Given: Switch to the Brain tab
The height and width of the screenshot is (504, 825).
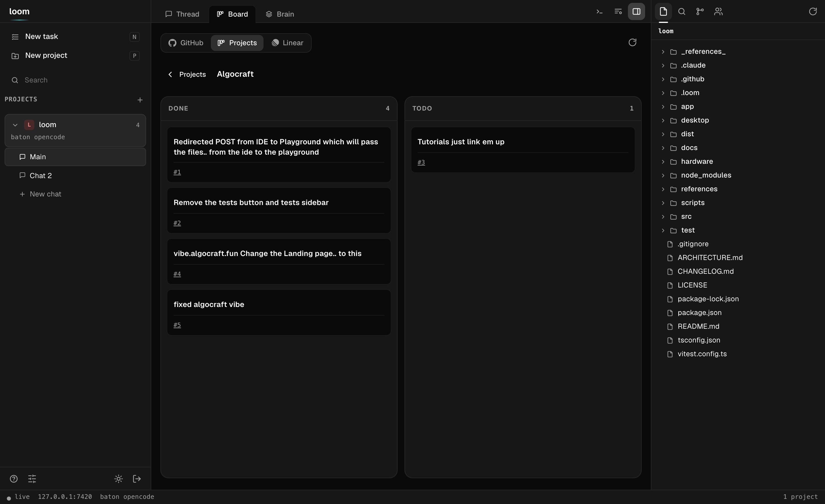Looking at the screenshot, I should click(x=280, y=14).
